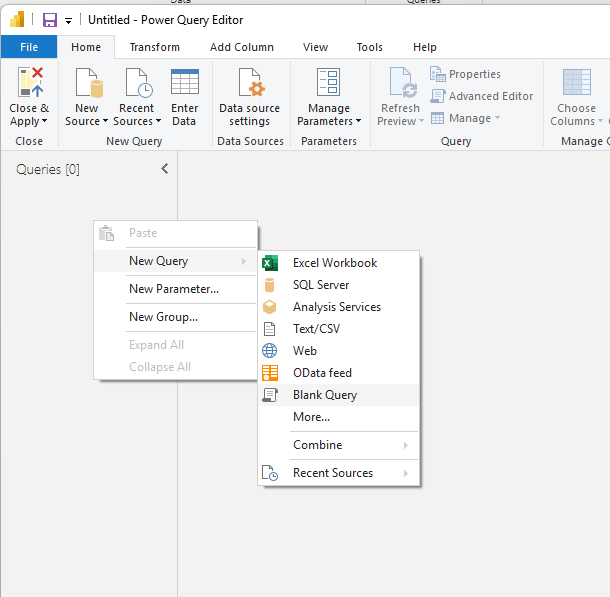
Task: Click the Enter Data table icon
Action: 184,84
